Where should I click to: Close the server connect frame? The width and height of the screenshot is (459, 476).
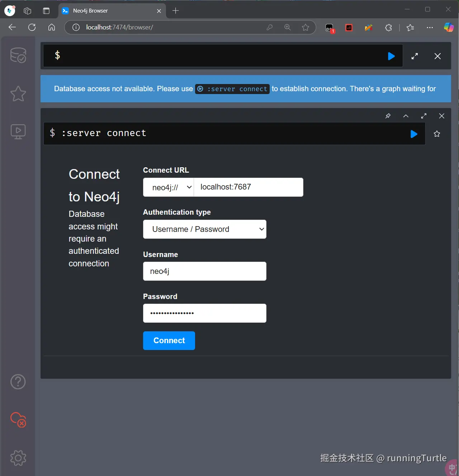point(442,116)
